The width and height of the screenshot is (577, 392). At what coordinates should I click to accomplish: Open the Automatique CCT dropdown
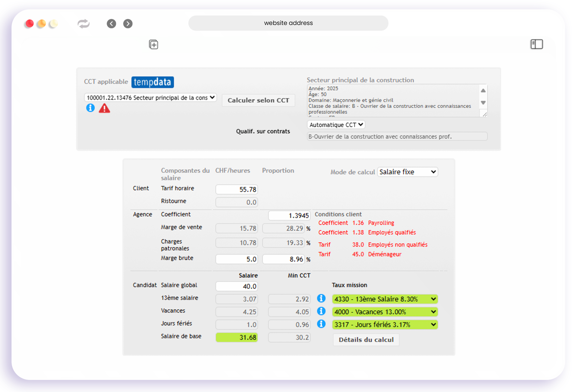pos(336,125)
